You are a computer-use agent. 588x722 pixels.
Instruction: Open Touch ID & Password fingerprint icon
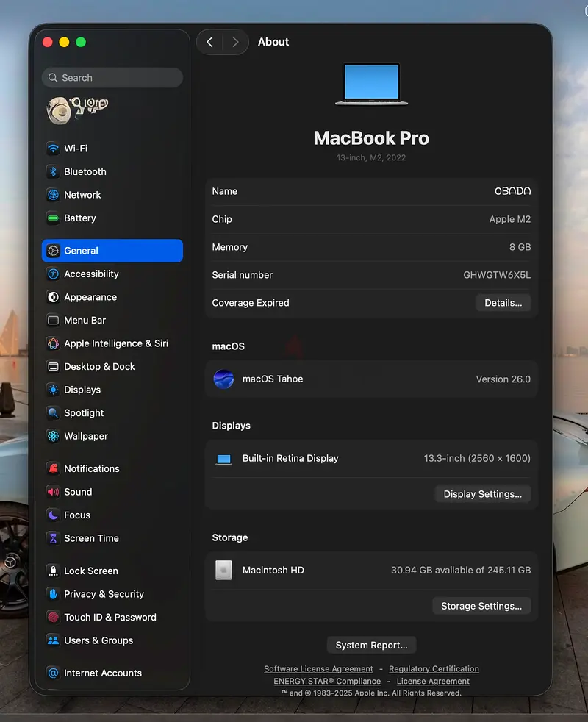click(x=54, y=617)
